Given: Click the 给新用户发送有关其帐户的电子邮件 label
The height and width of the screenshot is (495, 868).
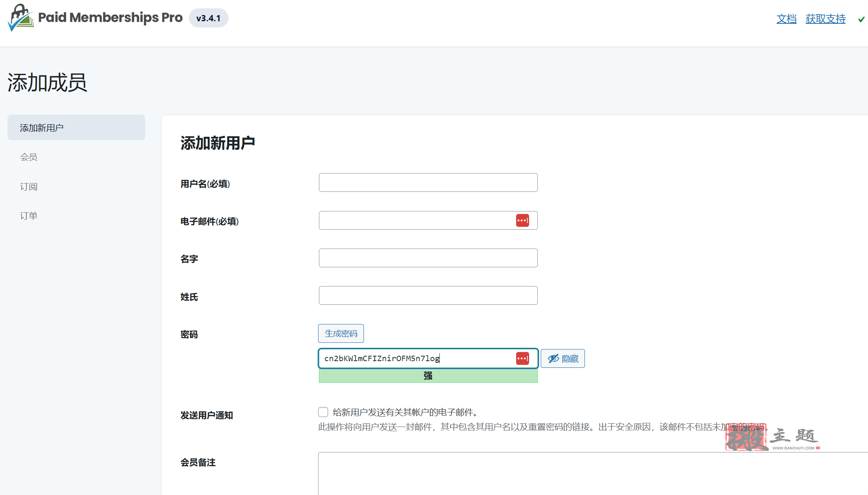Looking at the screenshot, I should pyautogui.click(x=405, y=412).
